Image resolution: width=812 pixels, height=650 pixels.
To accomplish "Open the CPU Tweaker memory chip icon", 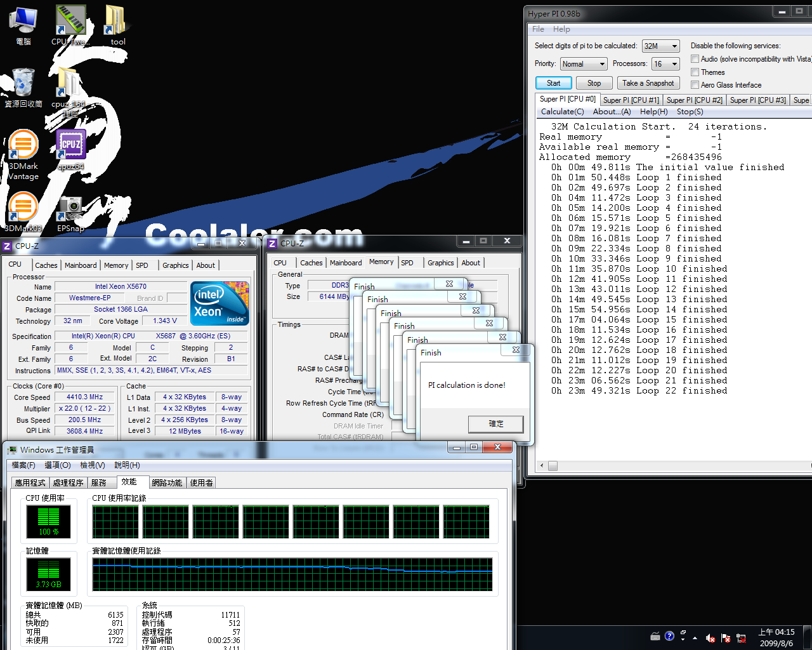I will tap(70, 22).
